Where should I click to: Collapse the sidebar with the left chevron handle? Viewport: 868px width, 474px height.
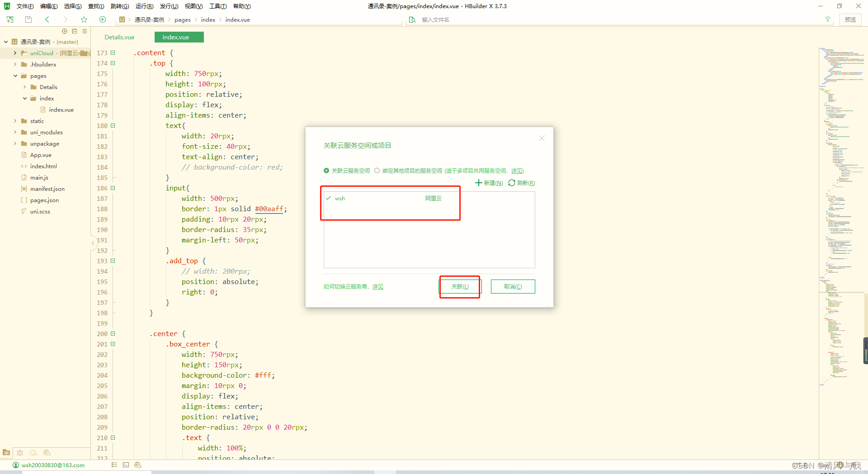pos(93,243)
